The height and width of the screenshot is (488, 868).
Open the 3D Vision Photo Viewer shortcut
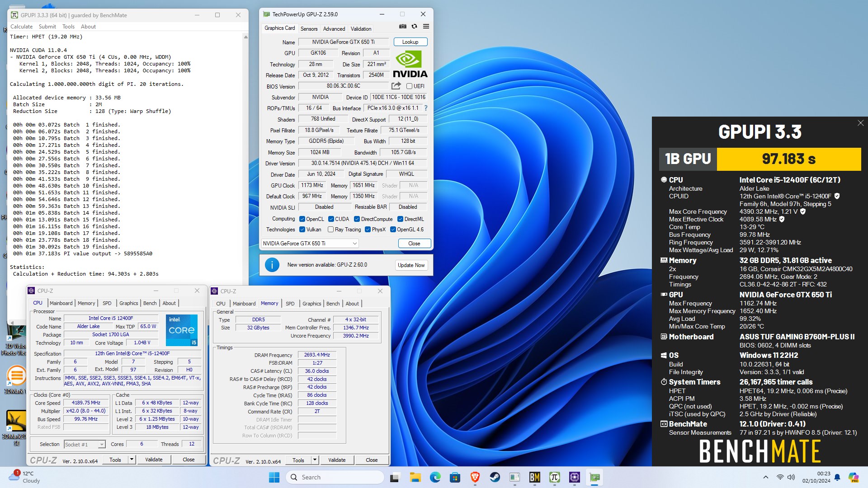16,339
